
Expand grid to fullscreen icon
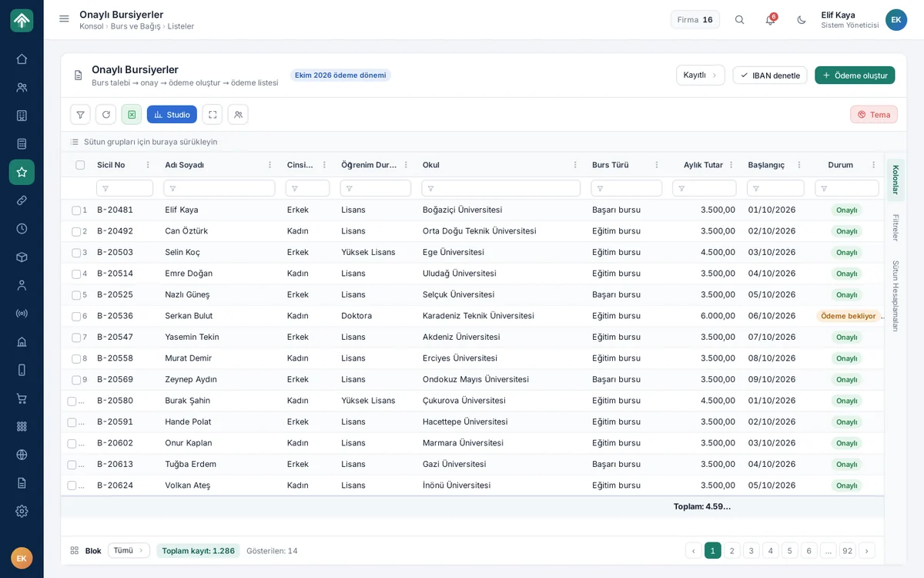click(213, 115)
